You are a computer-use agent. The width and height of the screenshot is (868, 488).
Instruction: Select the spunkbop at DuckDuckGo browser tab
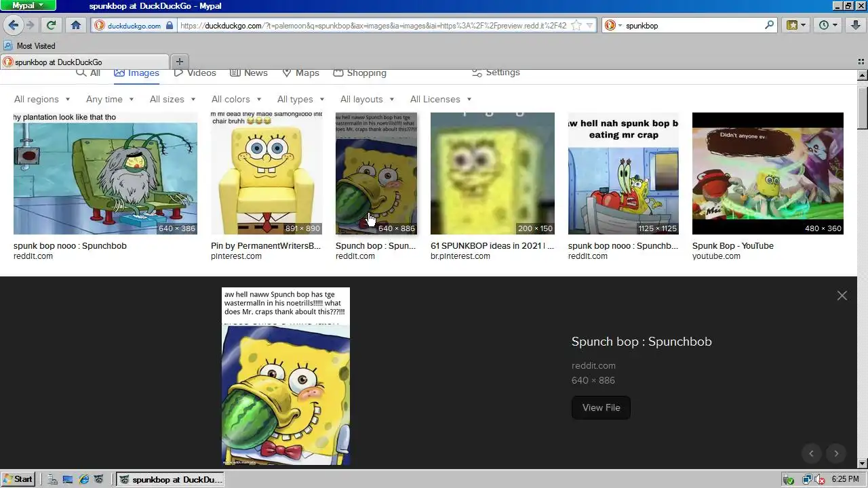(x=85, y=62)
